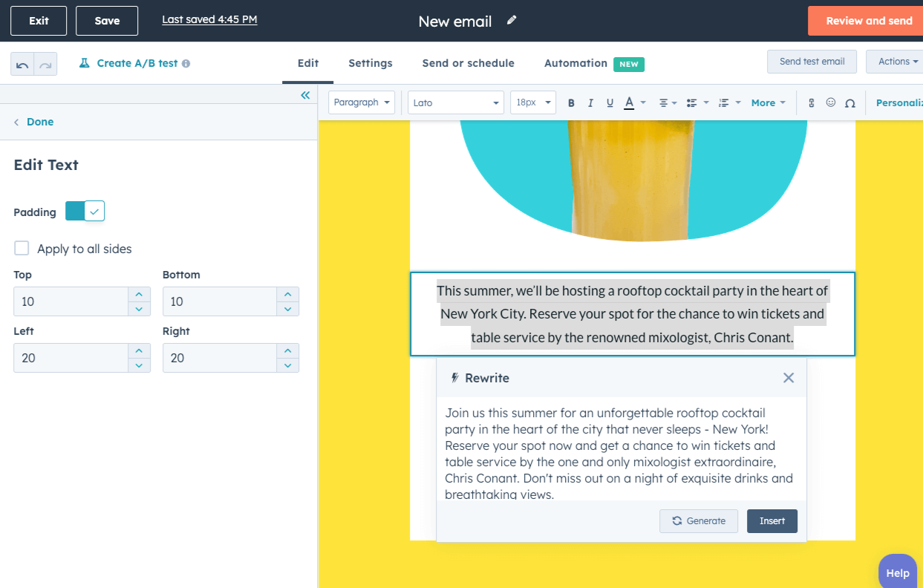Switch to the Settings tab
This screenshot has width=923, height=588.
(370, 63)
